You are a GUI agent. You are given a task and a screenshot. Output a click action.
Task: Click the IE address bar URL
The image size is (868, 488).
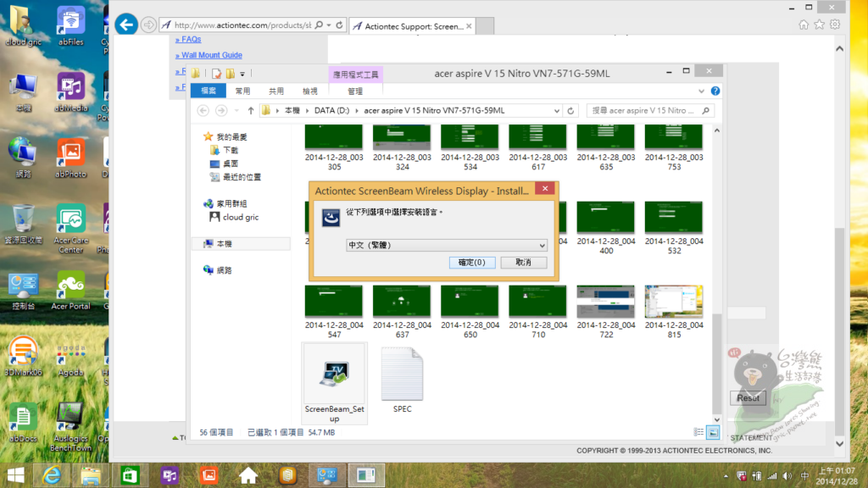242,25
